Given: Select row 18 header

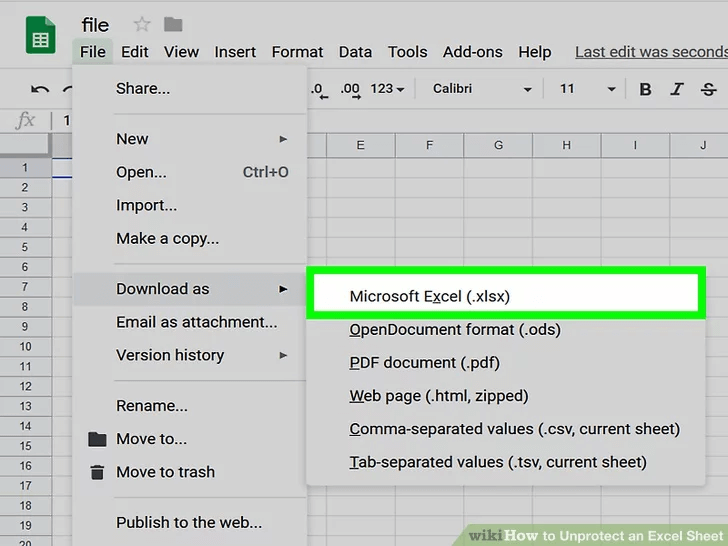Looking at the screenshot, I should click(25, 506).
